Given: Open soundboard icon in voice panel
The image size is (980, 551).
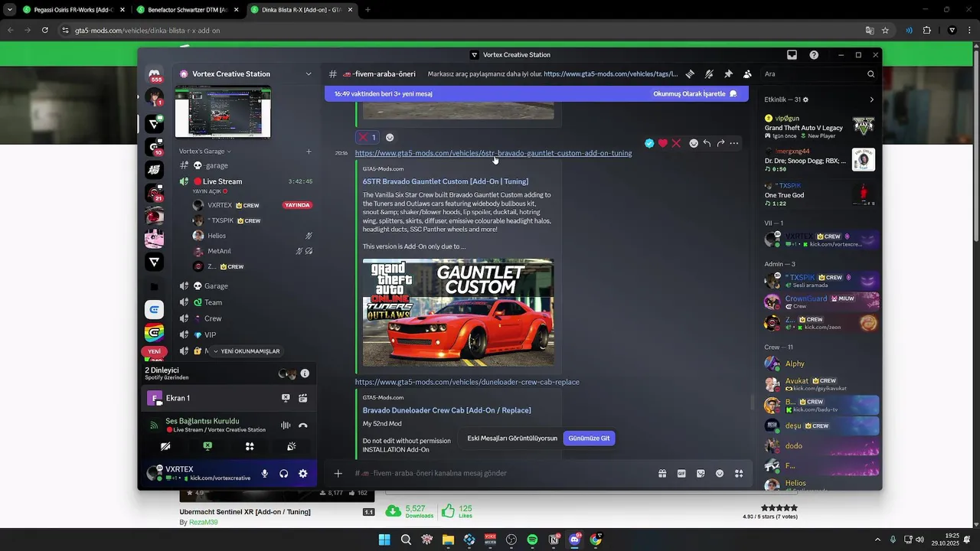Looking at the screenshot, I should [x=292, y=446].
